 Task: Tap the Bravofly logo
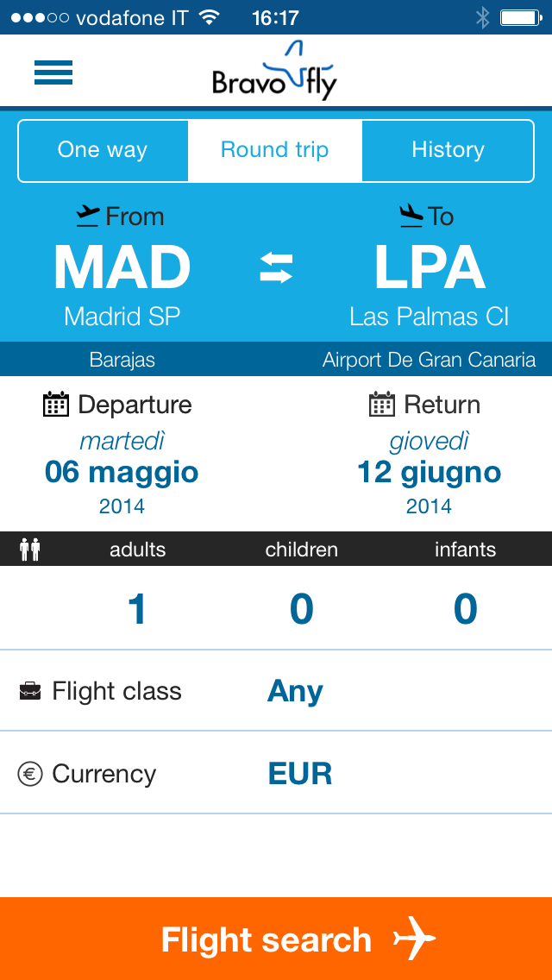click(x=274, y=71)
